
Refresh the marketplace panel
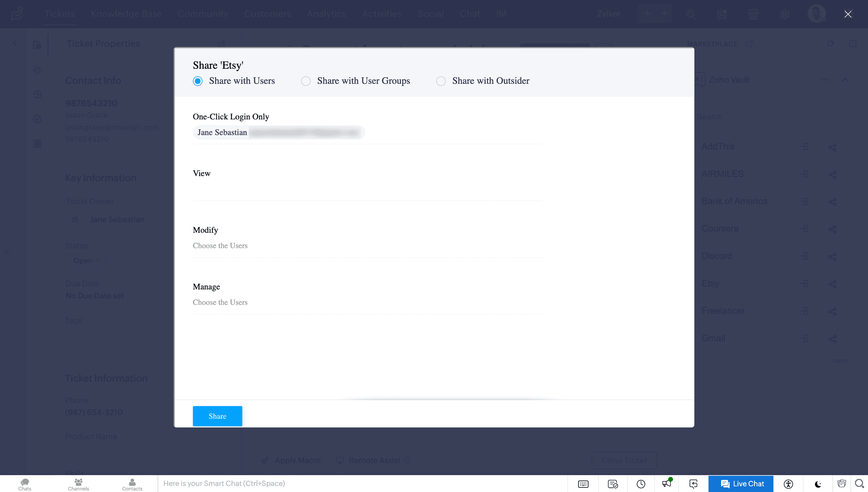point(831,44)
